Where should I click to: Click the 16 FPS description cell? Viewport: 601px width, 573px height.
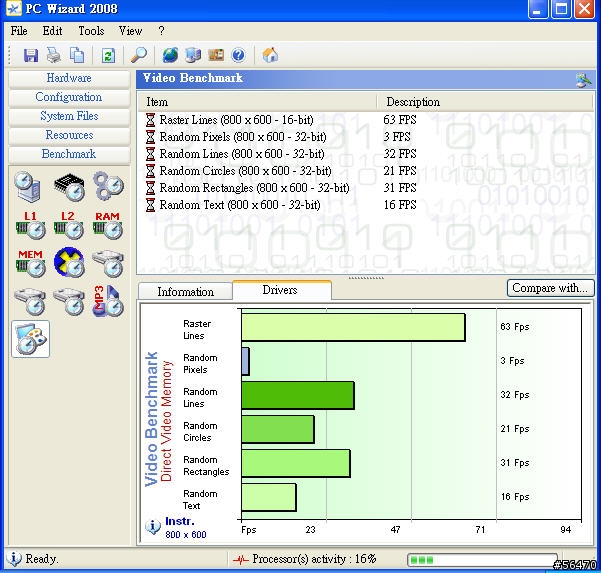pyautogui.click(x=400, y=205)
